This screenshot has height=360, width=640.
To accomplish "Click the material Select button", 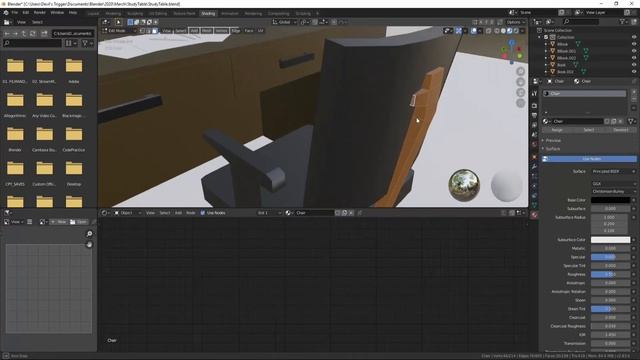I will (589, 130).
